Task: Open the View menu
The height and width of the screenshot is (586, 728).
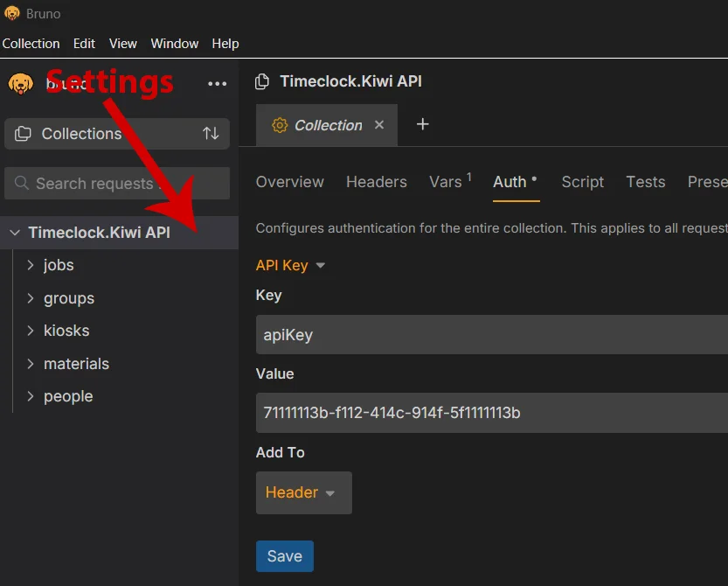Action: pyautogui.click(x=123, y=44)
